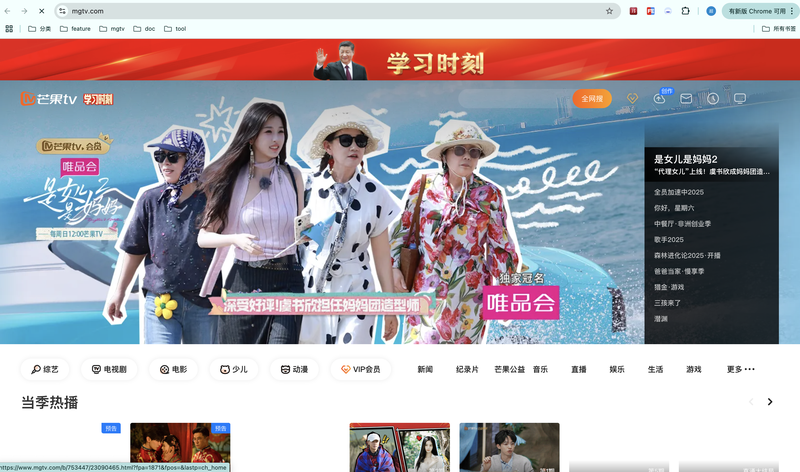The image size is (800, 472).
Task: Open the doc bookmark folder
Action: click(144, 29)
